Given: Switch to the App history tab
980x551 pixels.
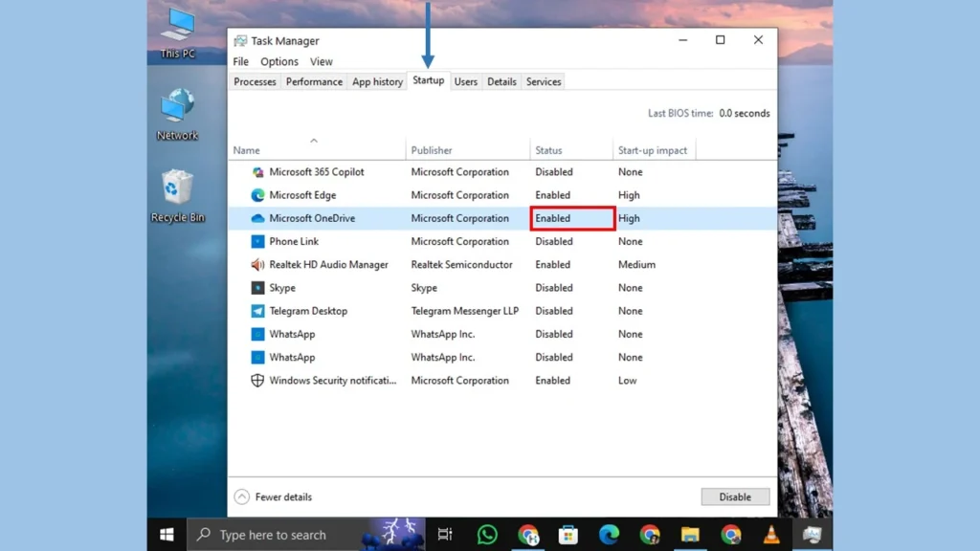Looking at the screenshot, I should 377,82.
